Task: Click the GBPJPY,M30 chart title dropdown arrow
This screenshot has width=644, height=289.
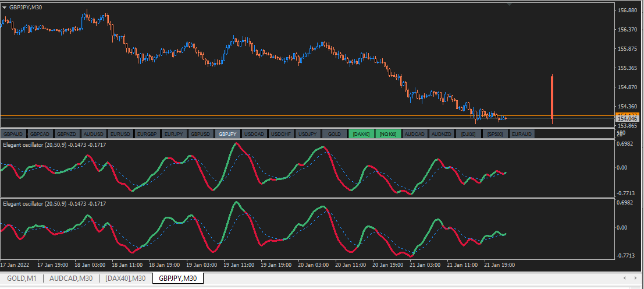Action: tap(5, 7)
